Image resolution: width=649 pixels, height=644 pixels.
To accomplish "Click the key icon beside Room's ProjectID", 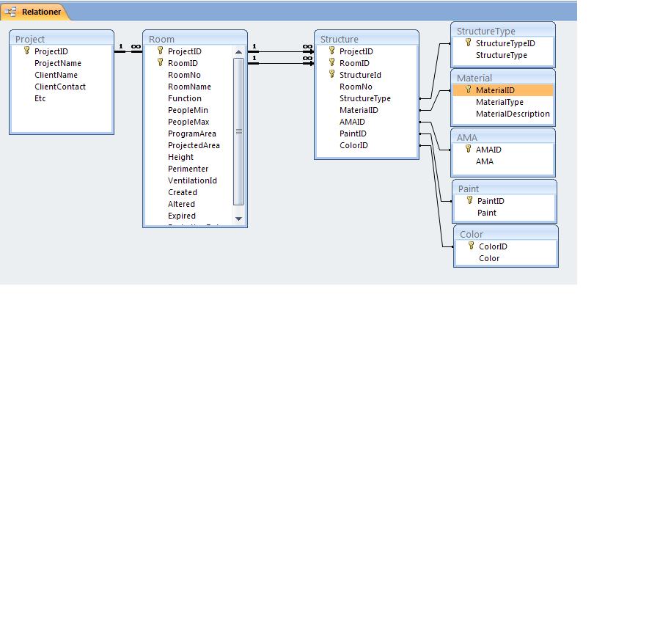I will point(160,51).
